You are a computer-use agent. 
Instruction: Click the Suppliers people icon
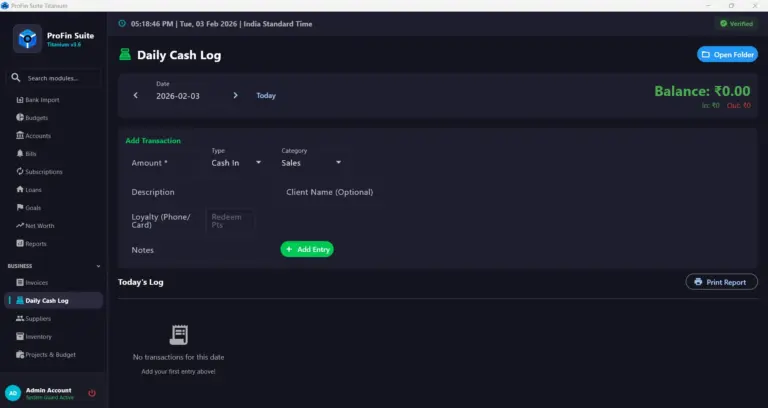[x=20, y=318]
